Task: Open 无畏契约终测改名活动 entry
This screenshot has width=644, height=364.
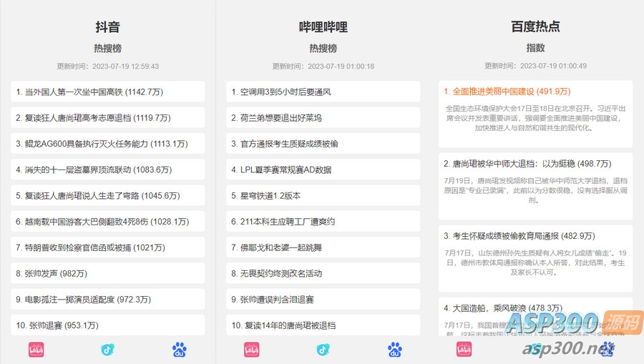Action: (x=323, y=273)
